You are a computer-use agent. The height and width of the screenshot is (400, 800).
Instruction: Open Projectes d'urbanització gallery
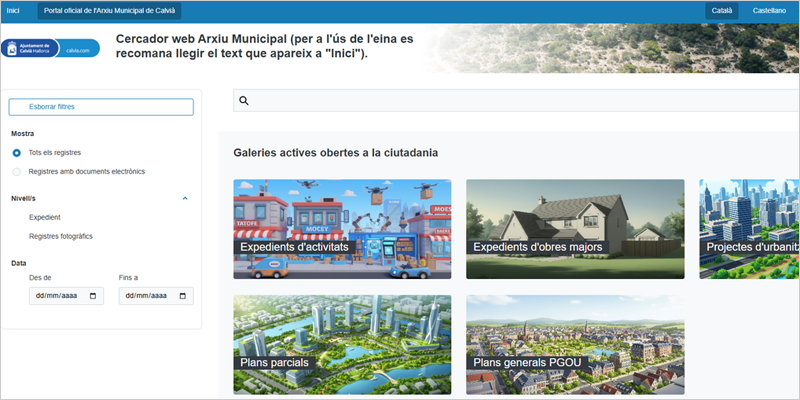pos(749,229)
